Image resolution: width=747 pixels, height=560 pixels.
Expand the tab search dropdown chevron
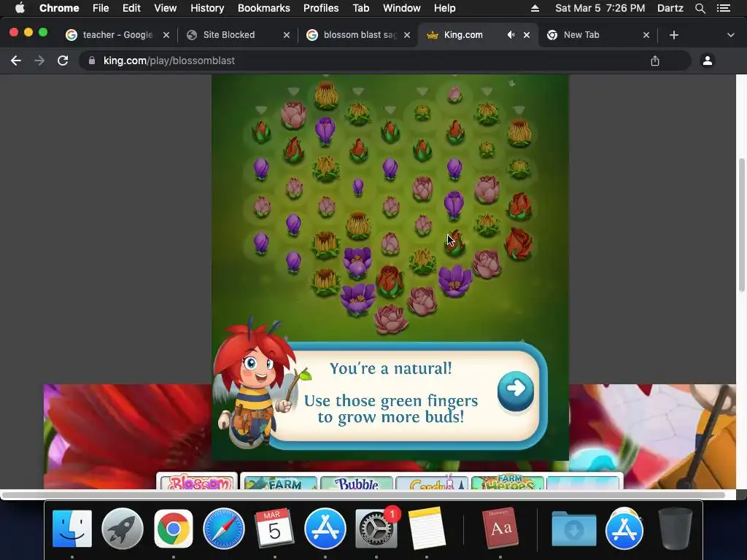730,35
